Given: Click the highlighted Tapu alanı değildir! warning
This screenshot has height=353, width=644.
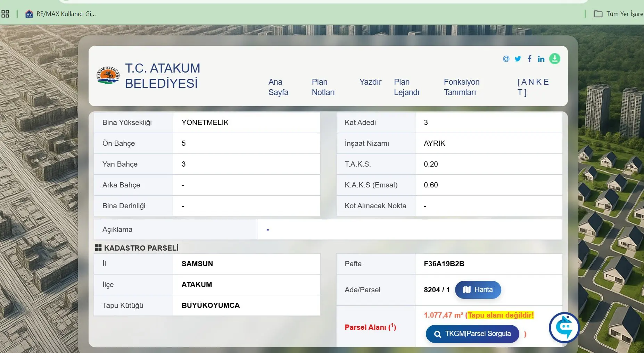Looking at the screenshot, I should click(x=501, y=315).
